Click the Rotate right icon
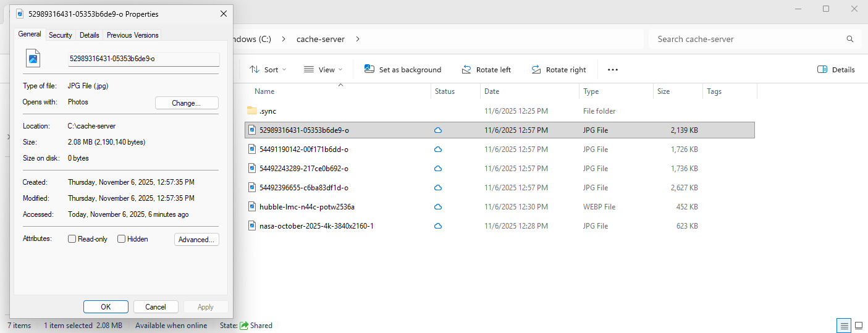The width and height of the screenshot is (868, 333). click(536, 69)
